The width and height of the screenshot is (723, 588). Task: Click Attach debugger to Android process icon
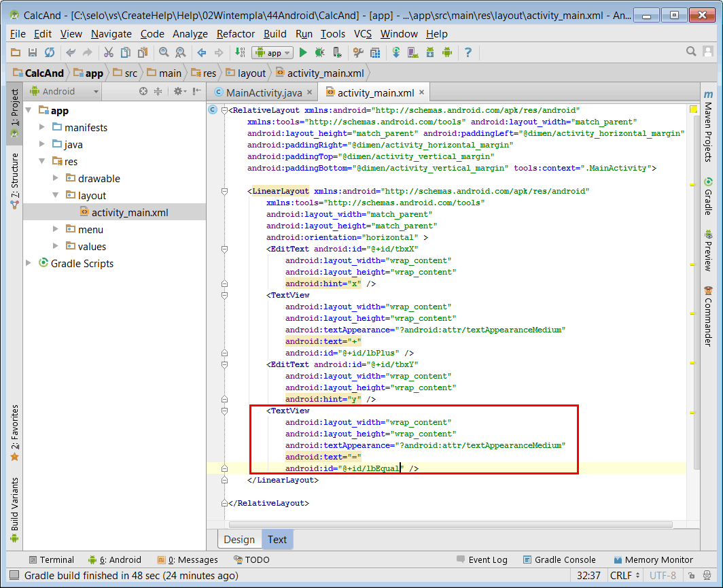(337, 52)
